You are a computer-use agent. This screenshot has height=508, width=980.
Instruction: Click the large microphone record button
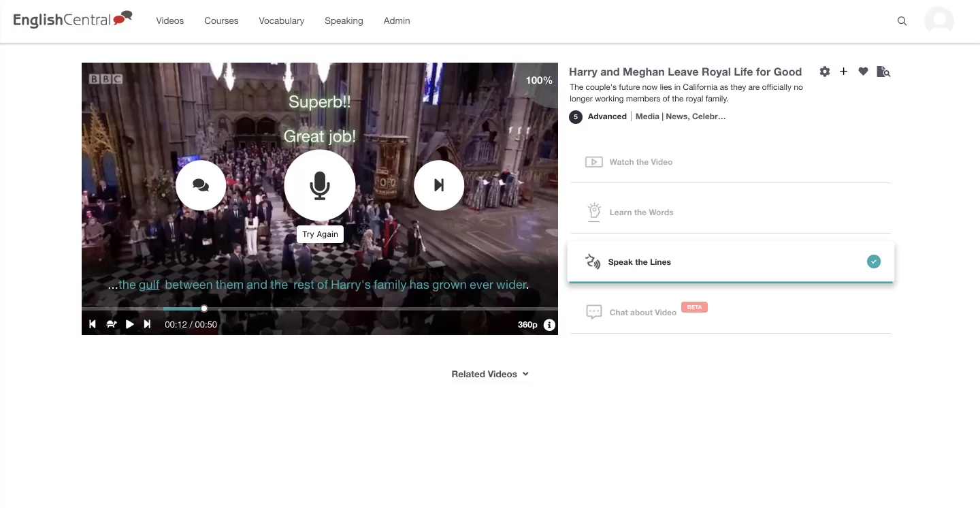tap(320, 185)
